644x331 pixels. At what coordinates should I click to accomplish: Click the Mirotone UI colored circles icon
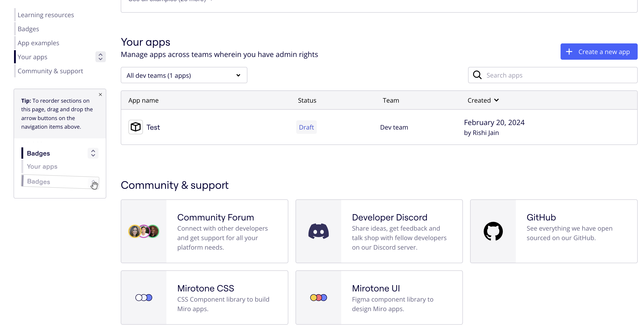pos(318,298)
